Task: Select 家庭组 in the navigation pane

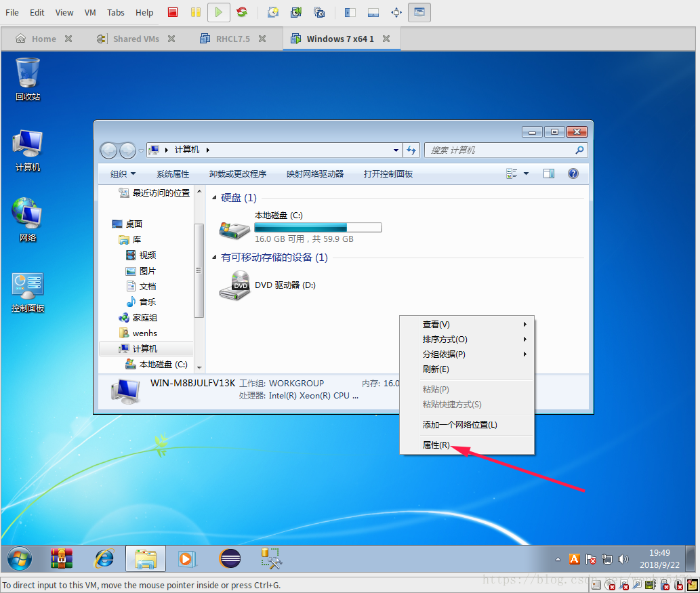Action: [144, 317]
